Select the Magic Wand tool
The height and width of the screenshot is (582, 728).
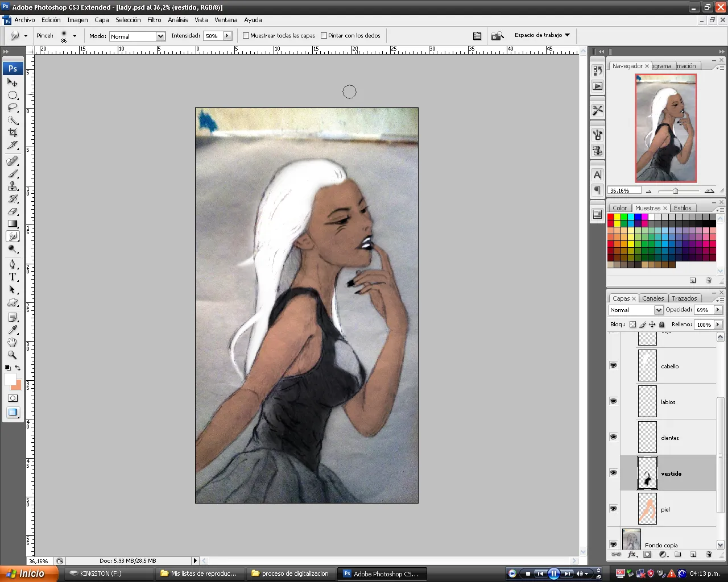coord(13,120)
